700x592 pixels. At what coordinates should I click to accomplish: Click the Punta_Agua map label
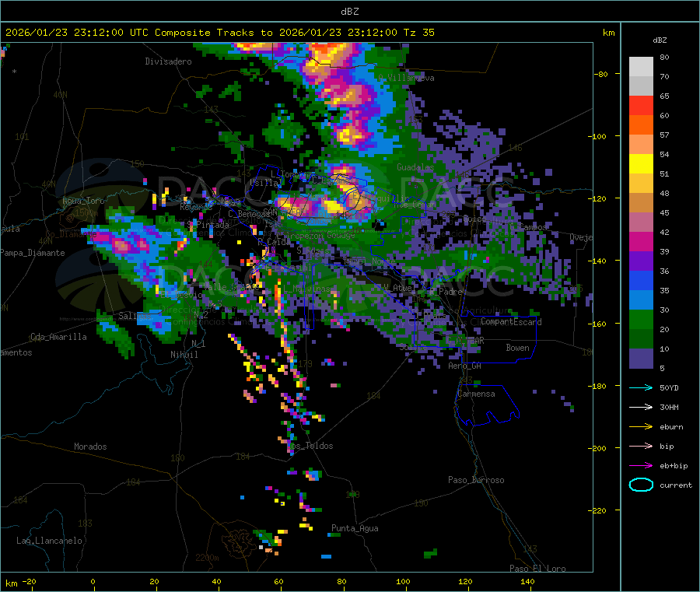pos(355,529)
